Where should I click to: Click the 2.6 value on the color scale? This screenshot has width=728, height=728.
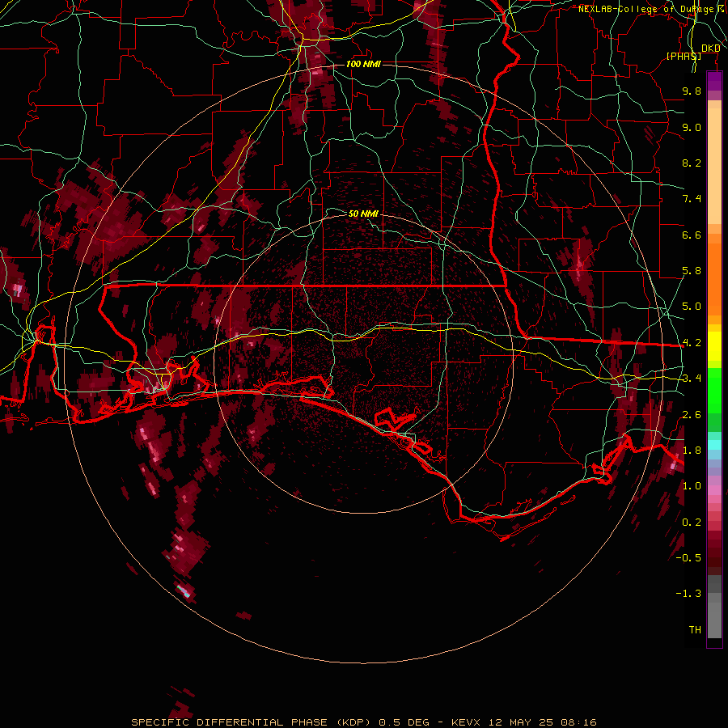coord(692,415)
